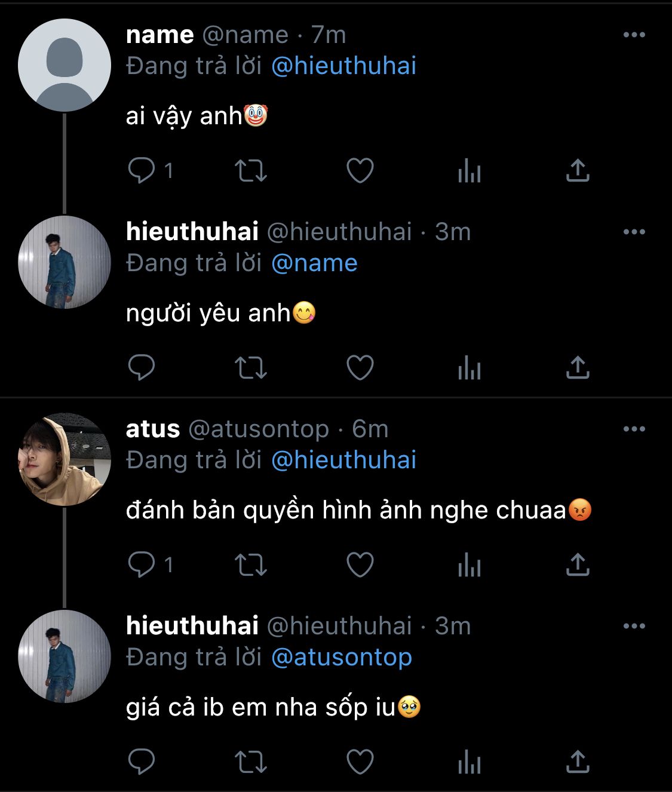The width and height of the screenshot is (672, 792).
Task: Reply to name's "ai vậy anh" tweet
Action: 142,171
